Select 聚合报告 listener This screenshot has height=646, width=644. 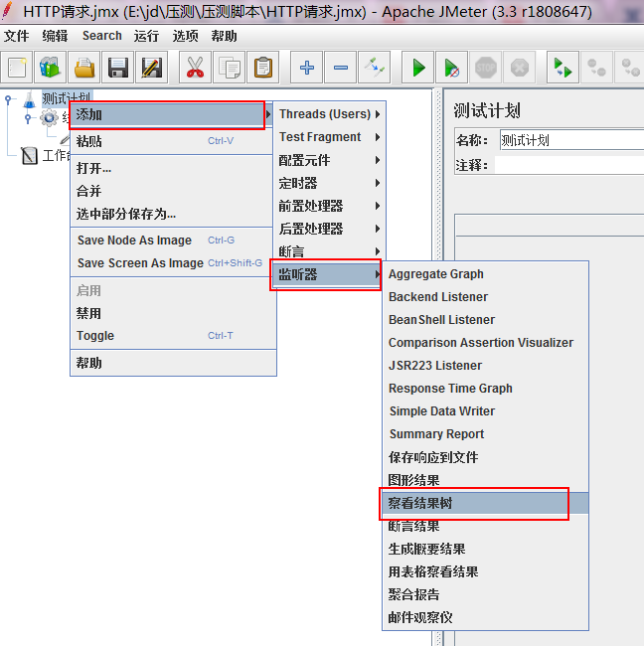pyautogui.click(x=485, y=594)
